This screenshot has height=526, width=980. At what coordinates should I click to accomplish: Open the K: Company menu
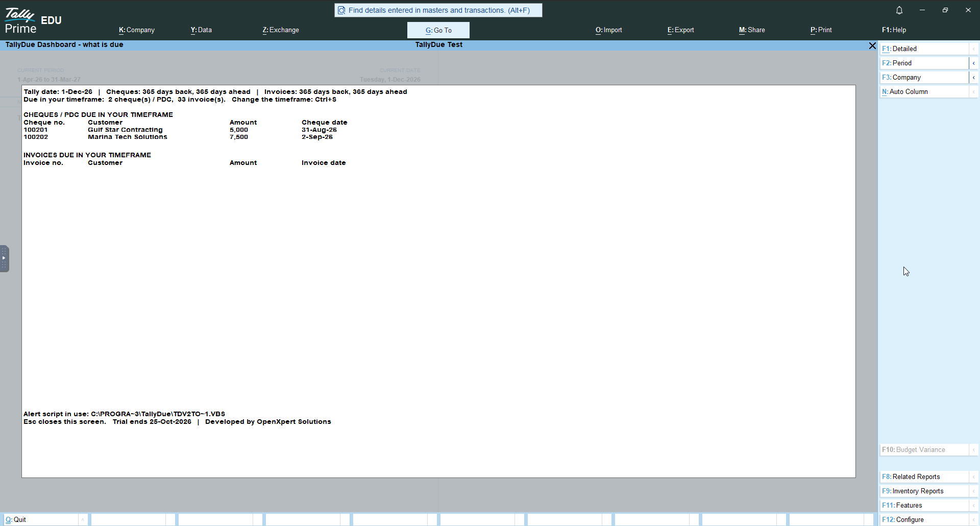click(x=137, y=30)
